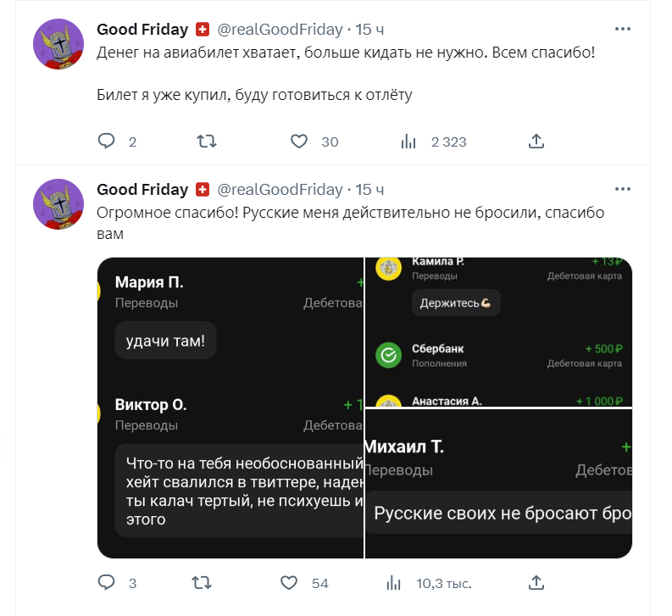View analytics showing 10,3 тыс. views
Screen dimensions: 672x616
tap(393, 583)
